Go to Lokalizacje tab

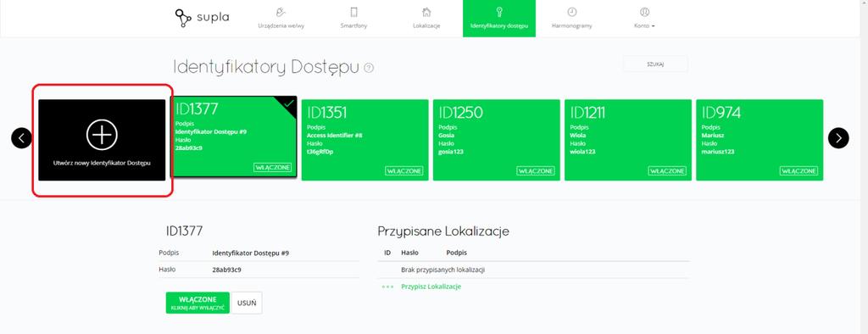426,19
